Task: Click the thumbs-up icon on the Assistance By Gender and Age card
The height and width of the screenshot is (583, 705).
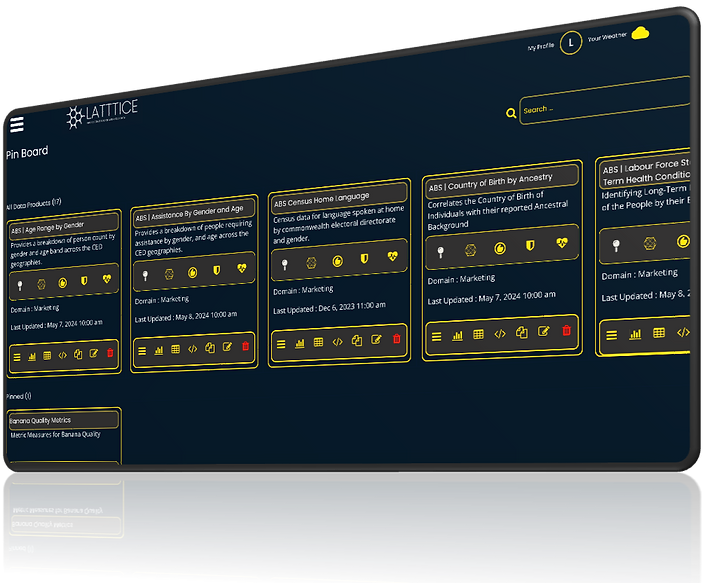Action: [192, 272]
